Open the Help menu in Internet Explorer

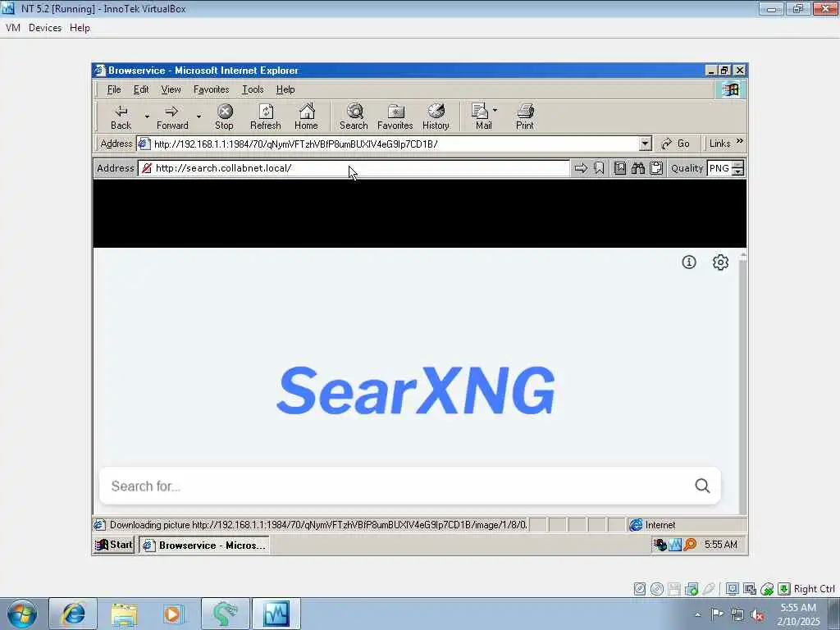pos(285,89)
